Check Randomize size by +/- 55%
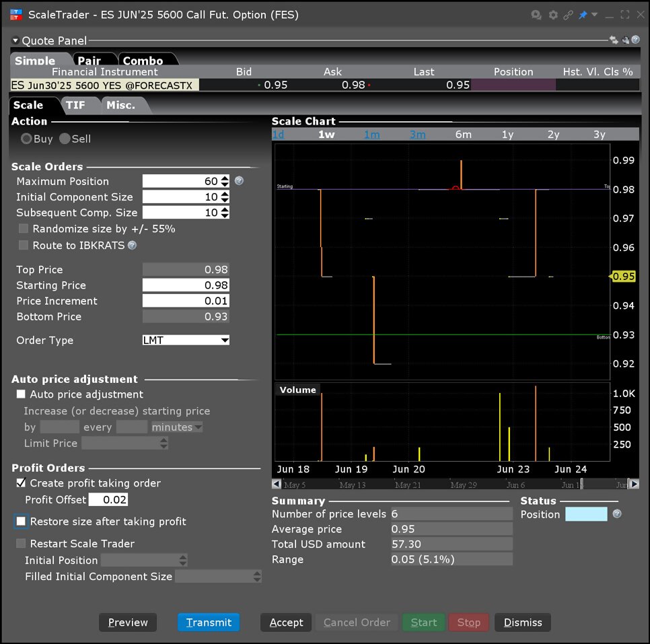The image size is (650, 644). [23, 228]
